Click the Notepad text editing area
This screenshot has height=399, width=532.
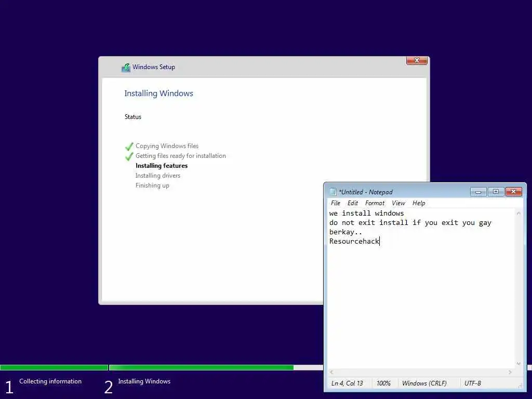click(421, 288)
